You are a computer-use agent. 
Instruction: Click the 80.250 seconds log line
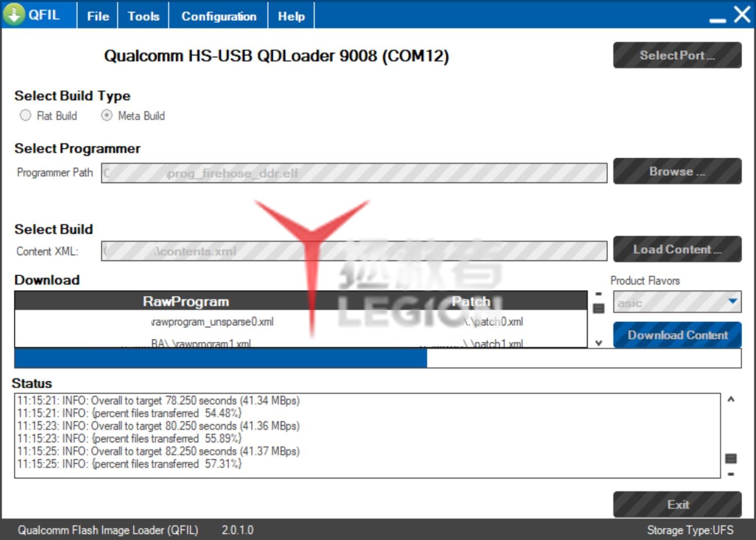point(158,426)
